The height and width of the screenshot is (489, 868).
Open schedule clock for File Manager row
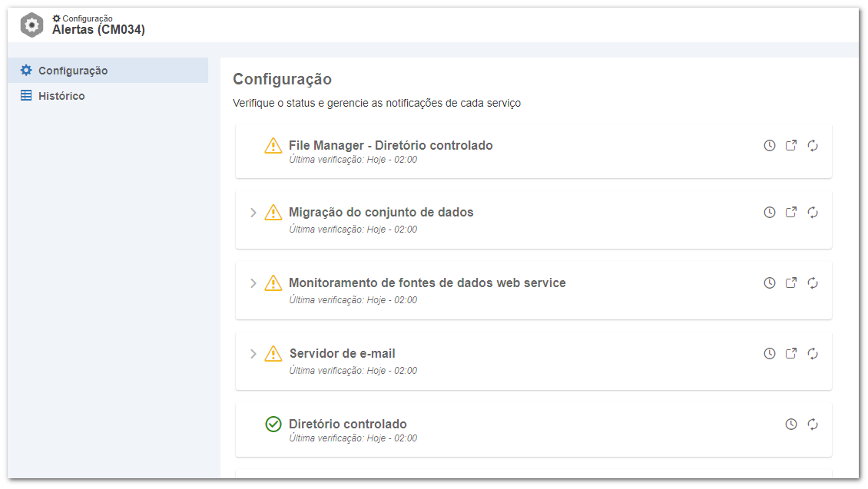click(770, 146)
